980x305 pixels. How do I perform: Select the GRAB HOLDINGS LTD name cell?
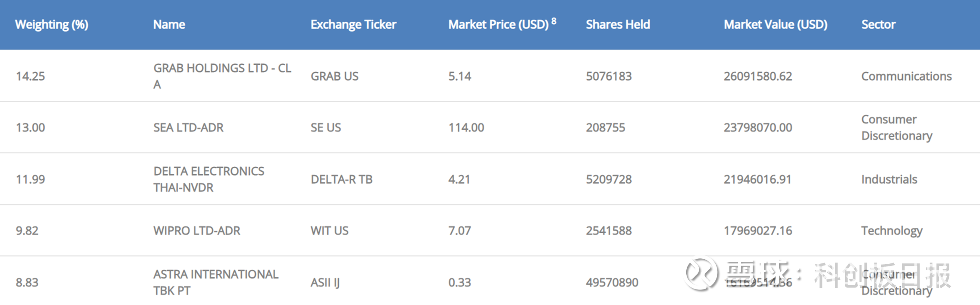222,76
